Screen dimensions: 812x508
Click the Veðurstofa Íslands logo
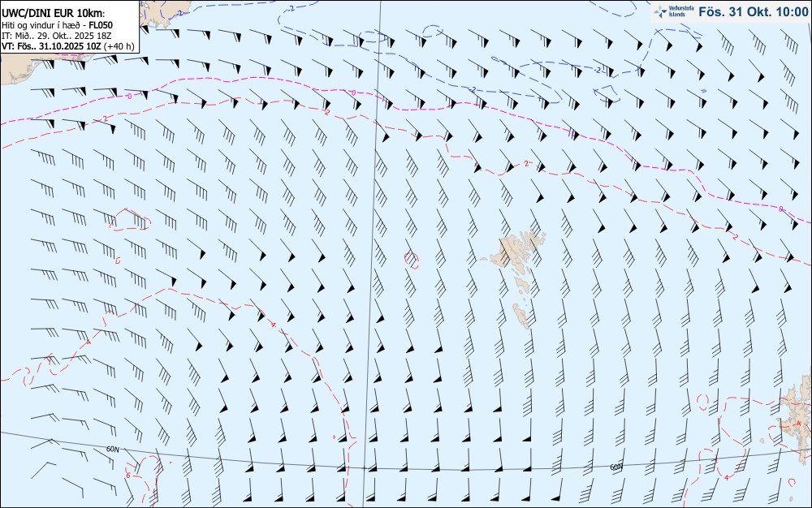pos(674,11)
